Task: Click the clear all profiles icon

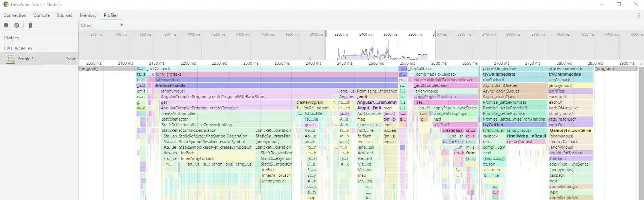Action: (17, 25)
